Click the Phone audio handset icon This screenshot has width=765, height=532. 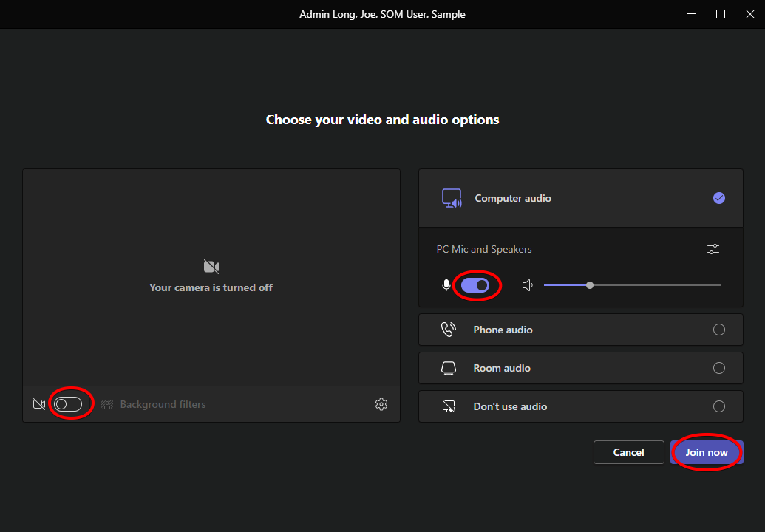click(x=449, y=330)
